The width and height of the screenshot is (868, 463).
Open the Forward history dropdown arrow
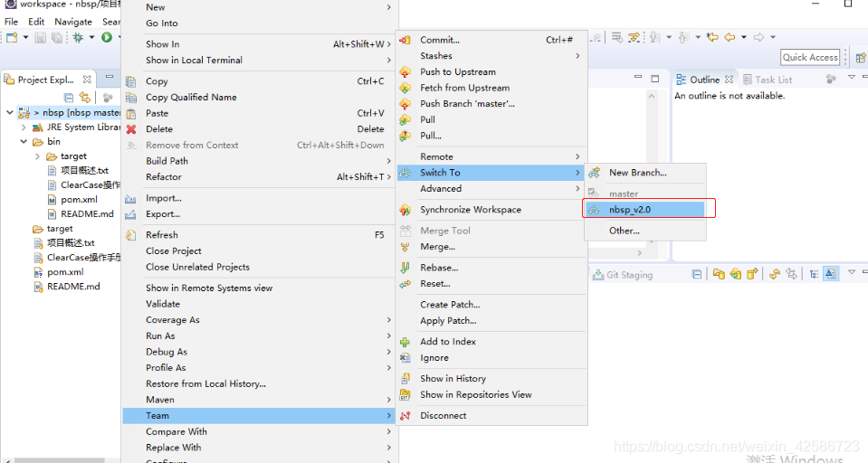pos(773,37)
